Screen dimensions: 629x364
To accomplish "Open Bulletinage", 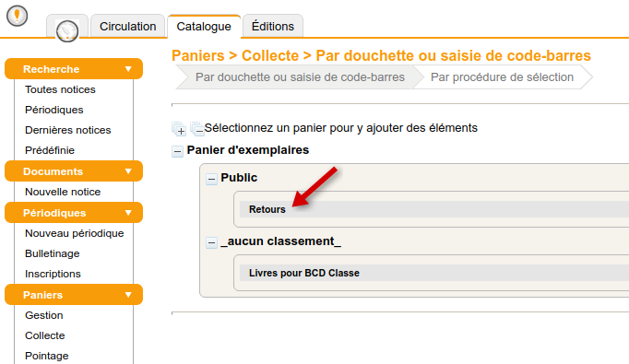I will click(53, 253).
